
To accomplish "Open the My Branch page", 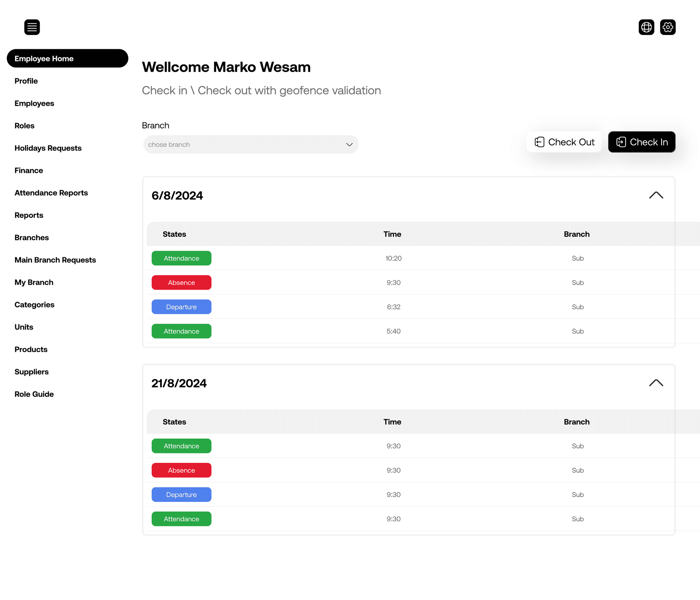I will pos(34,282).
